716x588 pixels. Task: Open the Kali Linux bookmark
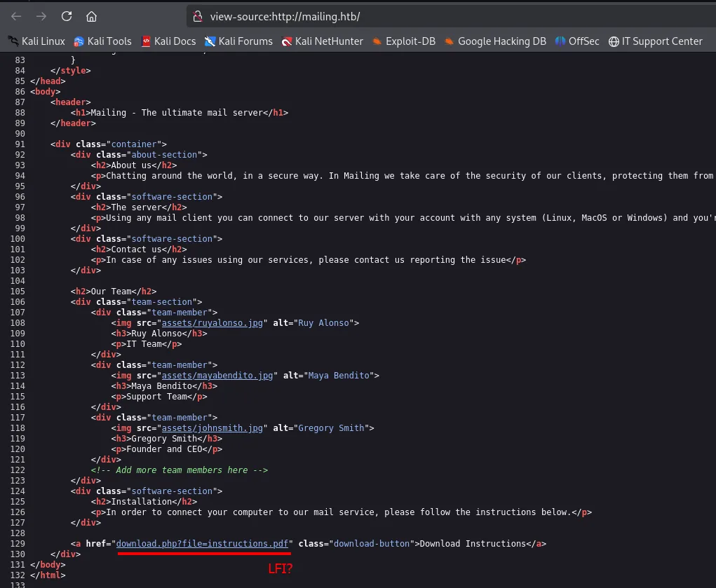click(36, 41)
